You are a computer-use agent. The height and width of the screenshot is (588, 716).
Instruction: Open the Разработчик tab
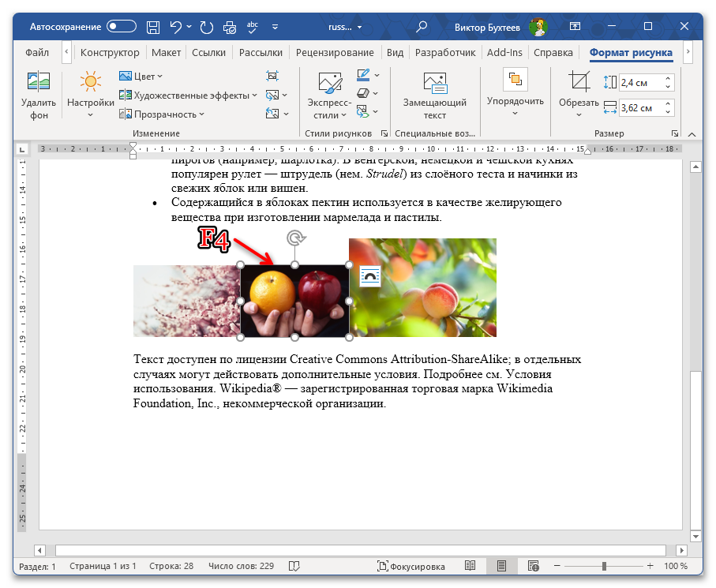click(x=445, y=53)
